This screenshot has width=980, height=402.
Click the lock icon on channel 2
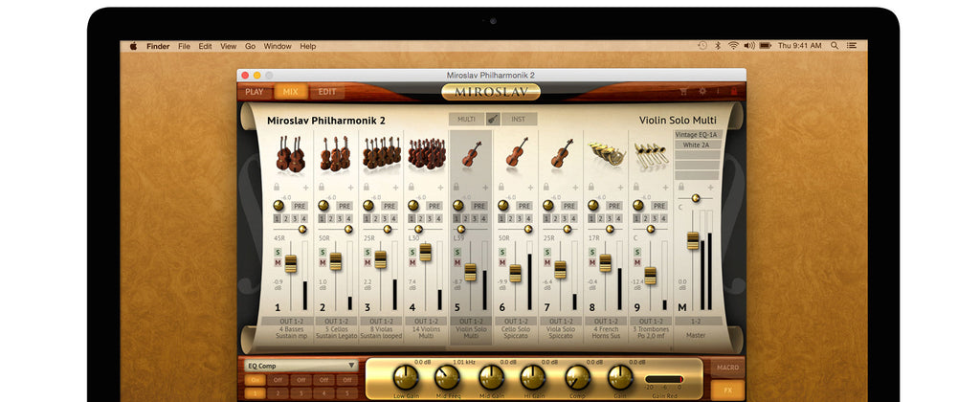click(x=322, y=188)
